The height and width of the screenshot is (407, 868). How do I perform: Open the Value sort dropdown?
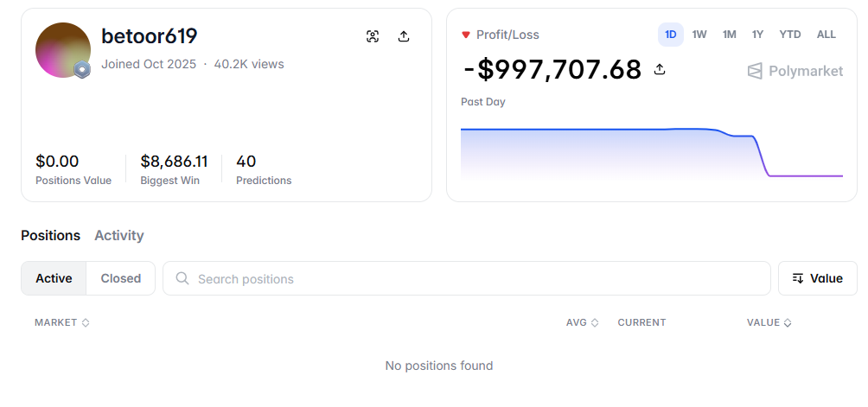point(818,278)
